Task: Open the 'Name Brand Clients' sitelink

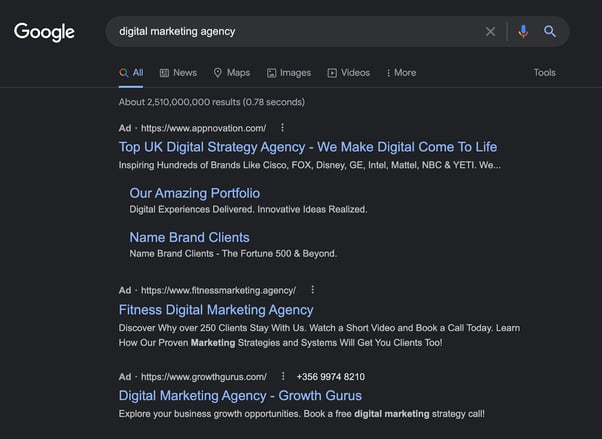Action: tap(189, 237)
